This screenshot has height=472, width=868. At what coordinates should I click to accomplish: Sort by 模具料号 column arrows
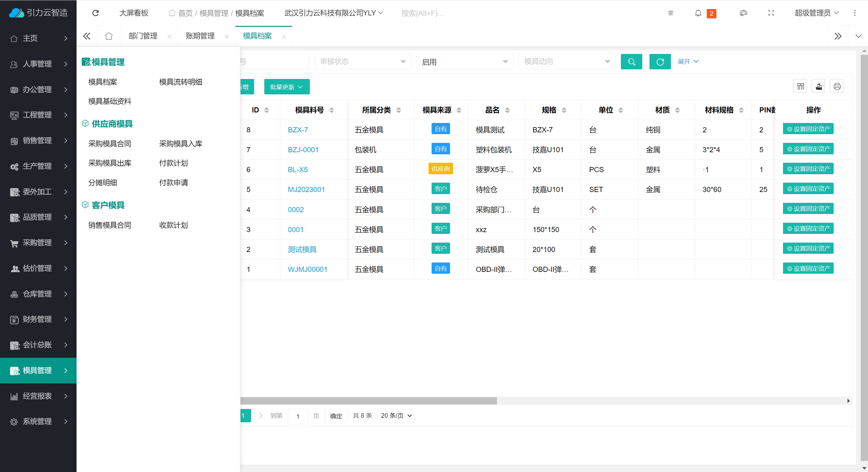(332, 110)
